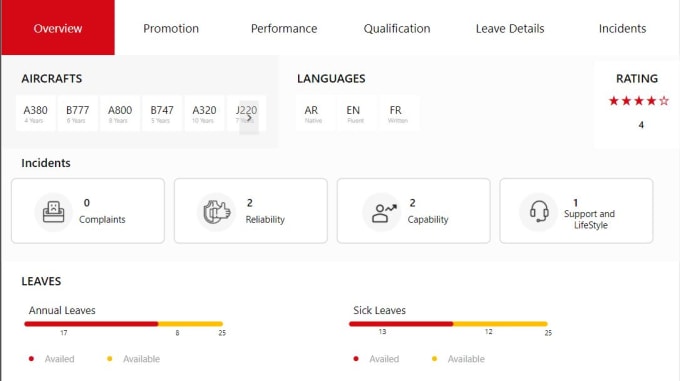Viewport: 680px width, 381px height.
Task: Select the B747 aircraft tile
Action: (162, 114)
